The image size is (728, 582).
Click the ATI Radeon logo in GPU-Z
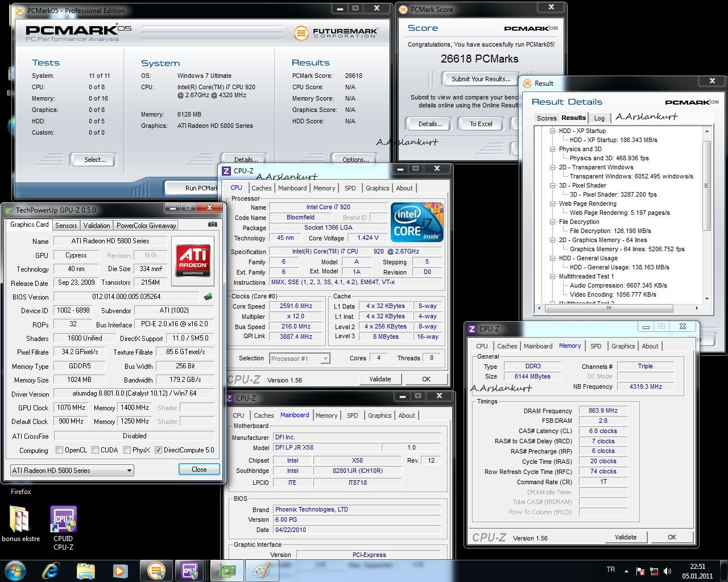193,261
